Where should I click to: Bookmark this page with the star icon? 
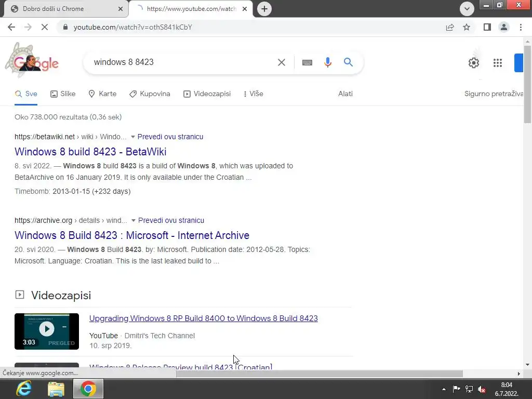click(467, 27)
